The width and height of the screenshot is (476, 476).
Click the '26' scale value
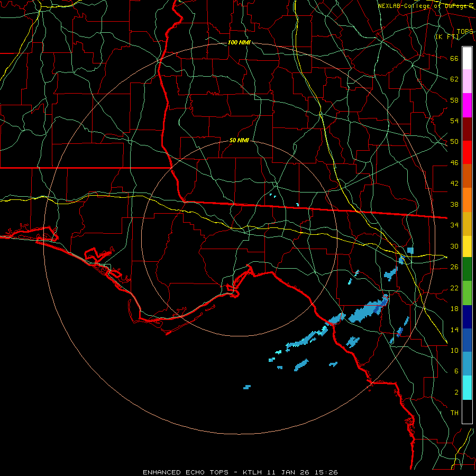click(454, 267)
